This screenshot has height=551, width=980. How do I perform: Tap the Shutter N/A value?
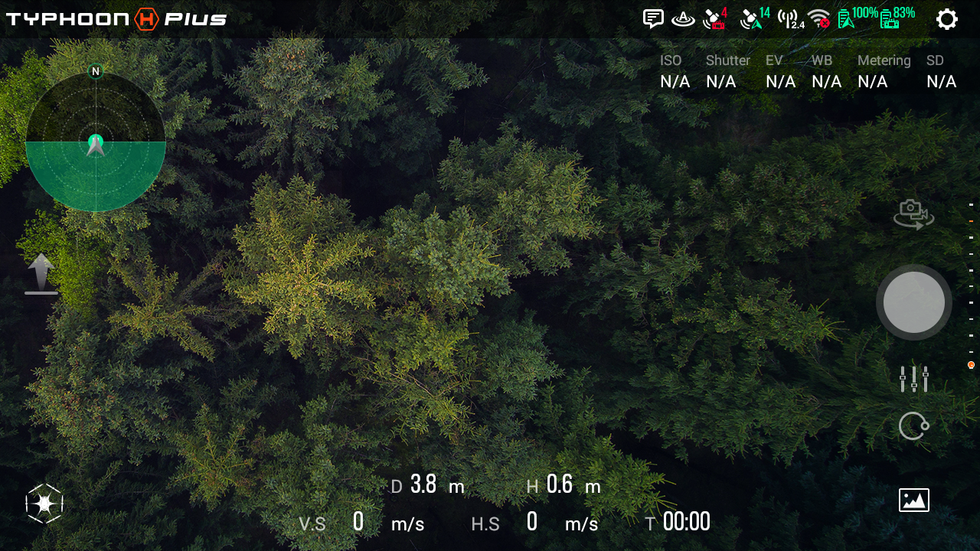[x=720, y=82]
